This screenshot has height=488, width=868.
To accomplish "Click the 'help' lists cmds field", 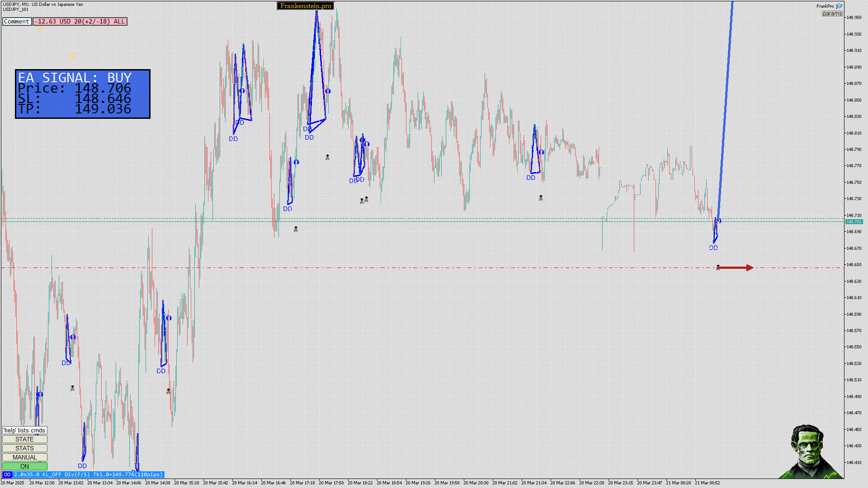I will click(x=24, y=430).
